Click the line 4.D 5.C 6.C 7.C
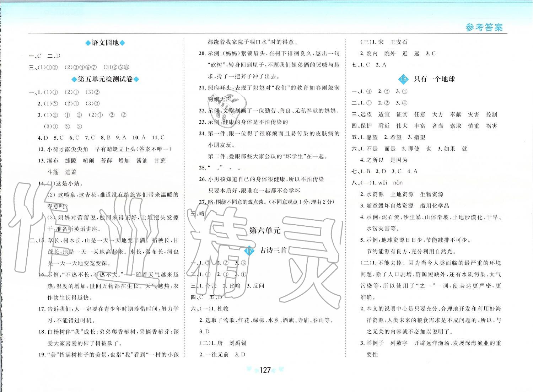The height and width of the screenshot is (392, 533). click(x=101, y=138)
